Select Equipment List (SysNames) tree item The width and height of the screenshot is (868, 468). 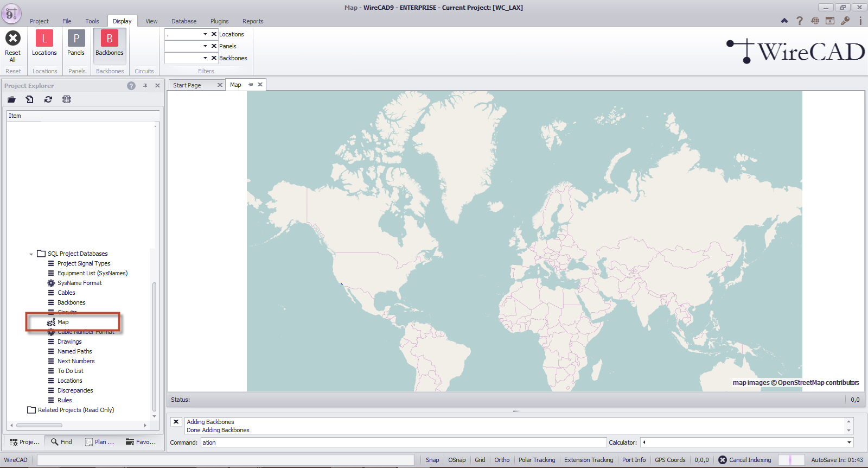point(93,273)
